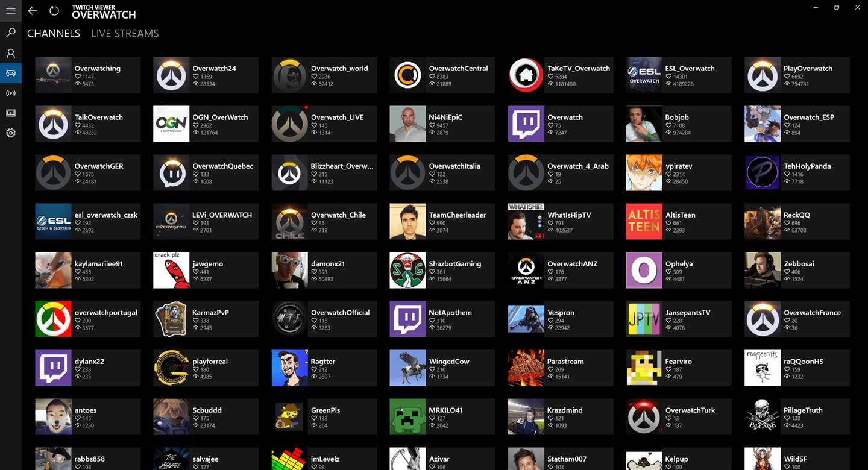The height and width of the screenshot is (470, 868).
Task: Open the settings gear icon
Action: pos(11,133)
